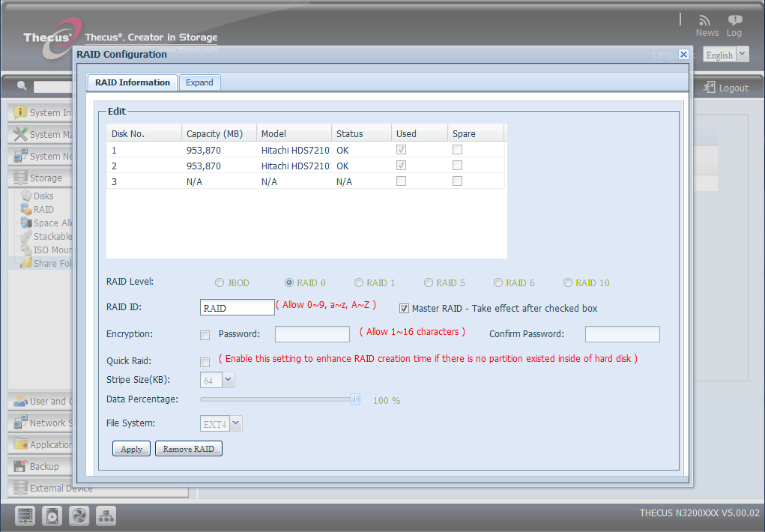Viewport: 765px width, 532px height.
Task: Sort by the Model column header
Action: (294, 133)
